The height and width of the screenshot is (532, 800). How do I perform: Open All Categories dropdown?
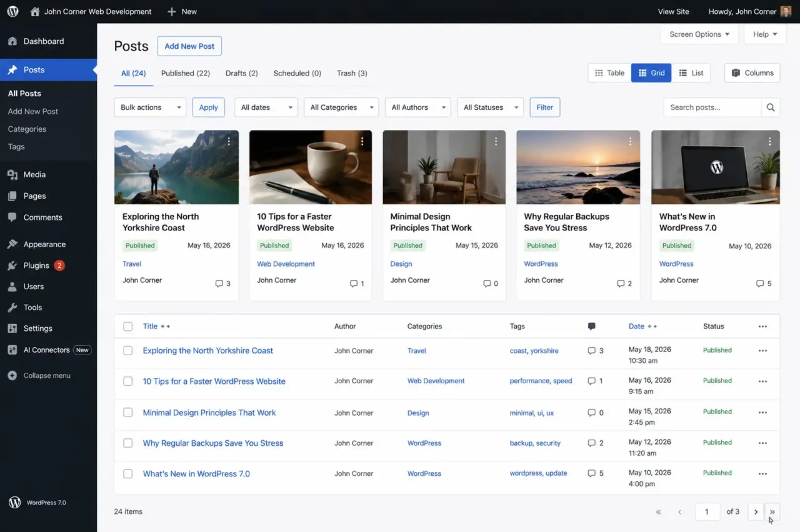click(x=341, y=107)
